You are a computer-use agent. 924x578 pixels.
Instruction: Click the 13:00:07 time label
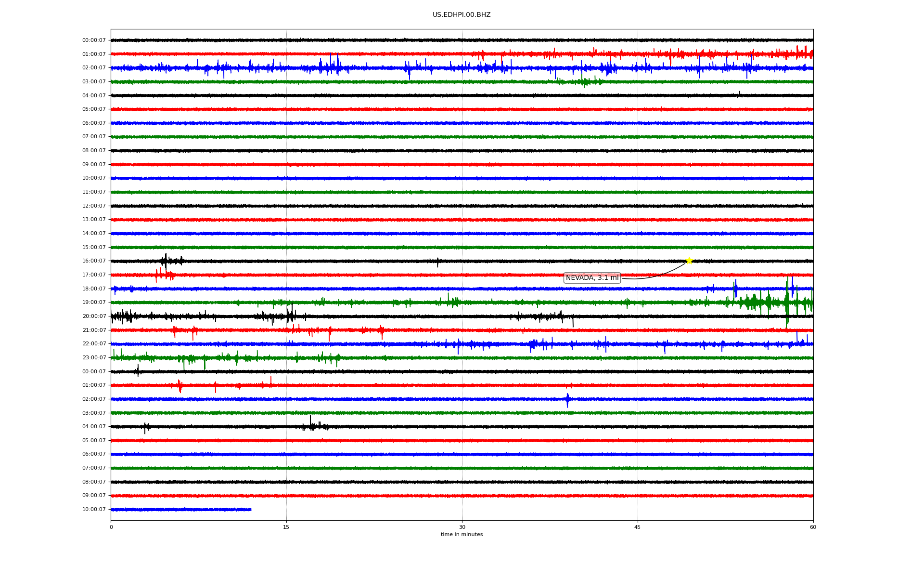[94, 220]
